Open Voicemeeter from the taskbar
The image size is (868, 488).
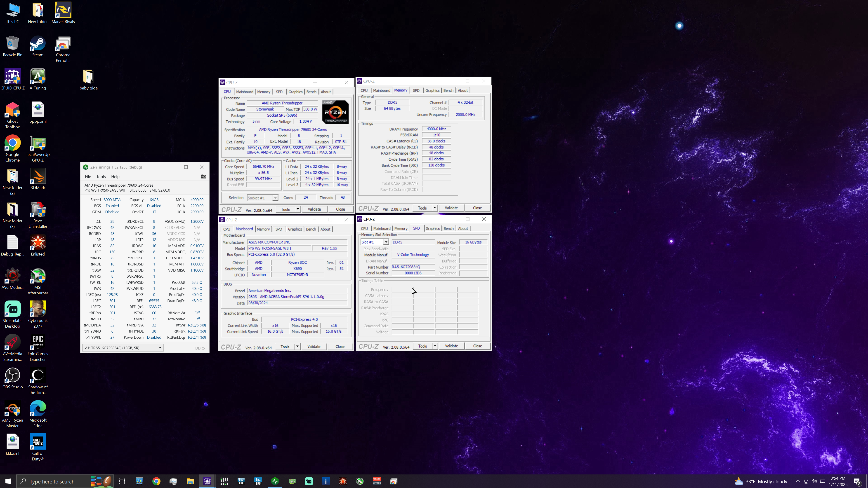[x=377, y=481]
